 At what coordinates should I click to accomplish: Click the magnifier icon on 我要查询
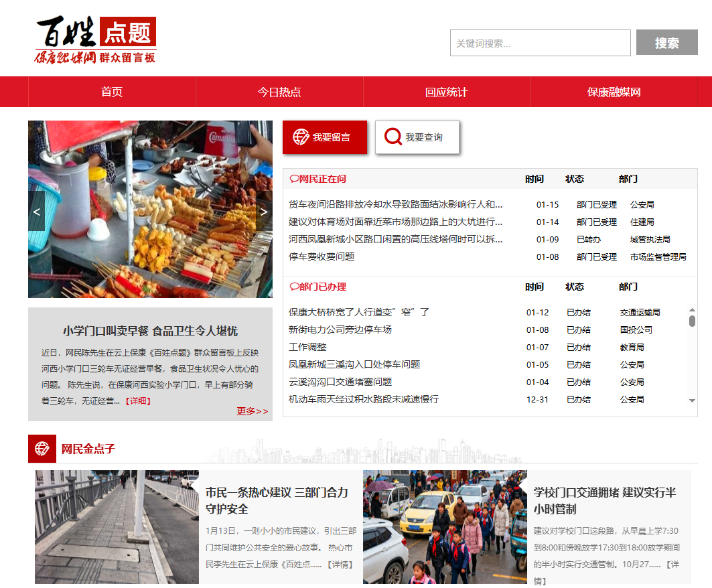tap(393, 137)
